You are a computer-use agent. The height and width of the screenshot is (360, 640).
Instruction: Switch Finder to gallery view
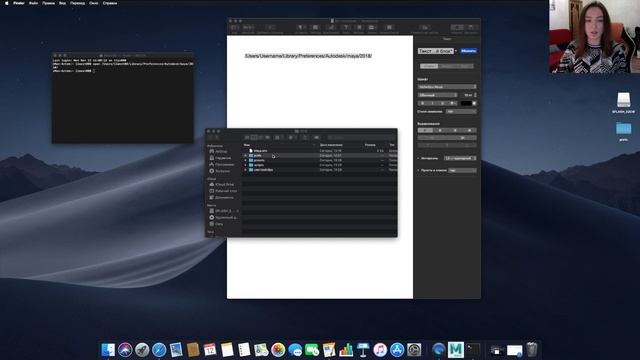click(267, 138)
